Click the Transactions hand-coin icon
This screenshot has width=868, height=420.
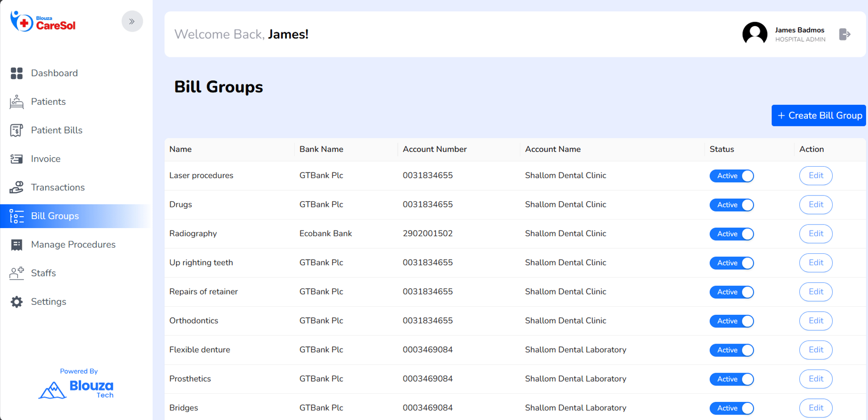coord(17,187)
